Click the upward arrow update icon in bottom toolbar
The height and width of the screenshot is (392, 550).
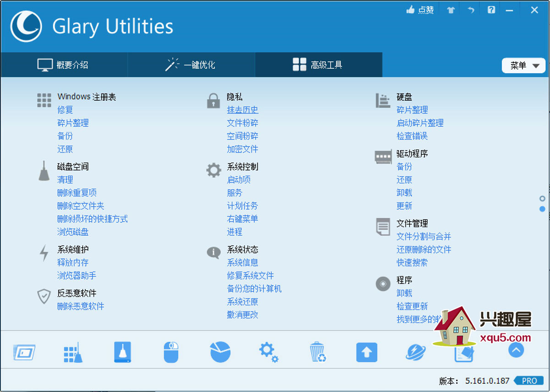tap(367, 353)
